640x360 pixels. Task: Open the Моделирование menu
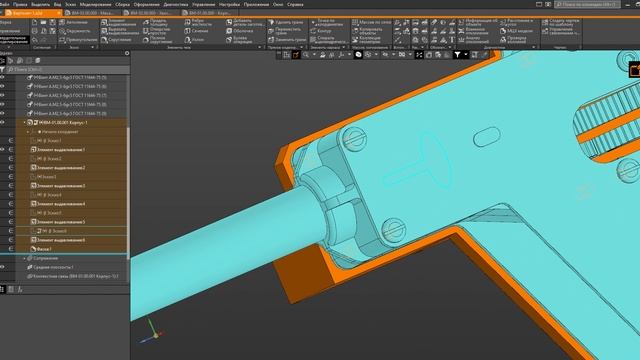click(96, 4)
